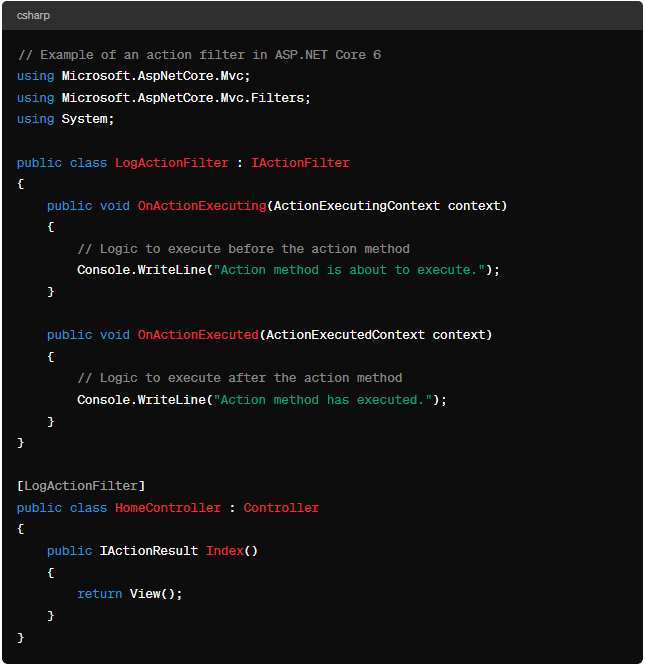Click the IActionFilter interface name
This screenshot has width=645, height=665.
(300, 163)
